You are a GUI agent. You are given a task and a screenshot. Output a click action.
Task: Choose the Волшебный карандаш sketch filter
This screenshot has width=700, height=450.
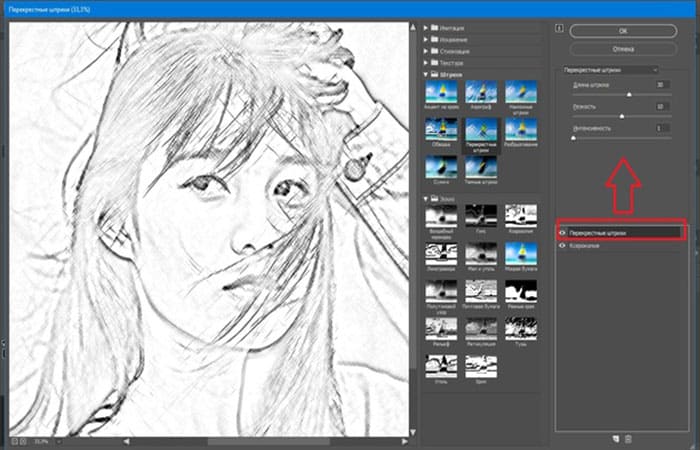[441, 216]
